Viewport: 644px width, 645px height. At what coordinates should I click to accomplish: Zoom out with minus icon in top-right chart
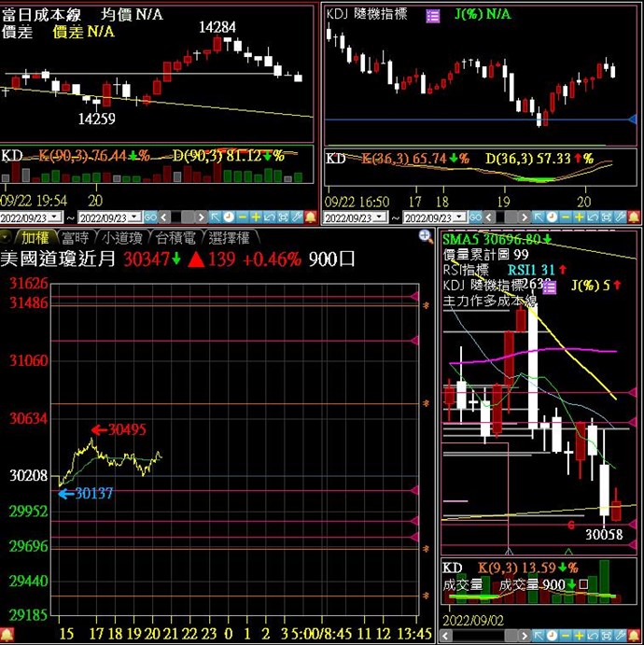(x=566, y=217)
